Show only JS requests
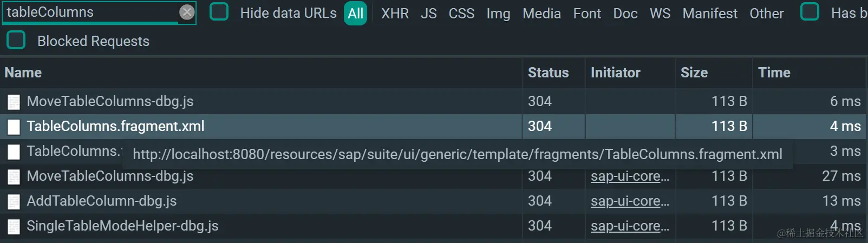The width and height of the screenshot is (868, 243). click(x=428, y=14)
